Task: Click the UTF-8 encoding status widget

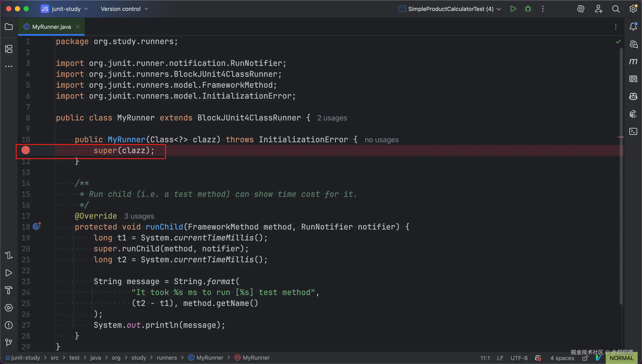Action: [x=519, y=358]
